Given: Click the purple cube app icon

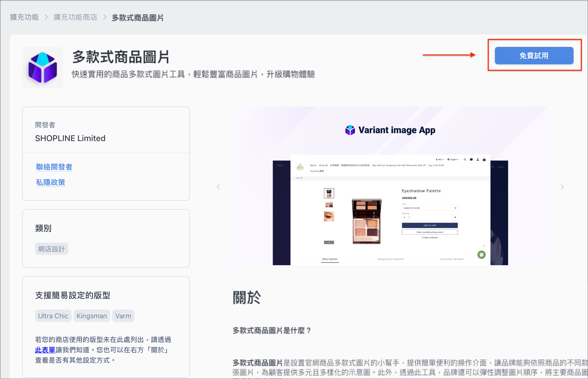Looking at the screenshot, I should (43, 67).
